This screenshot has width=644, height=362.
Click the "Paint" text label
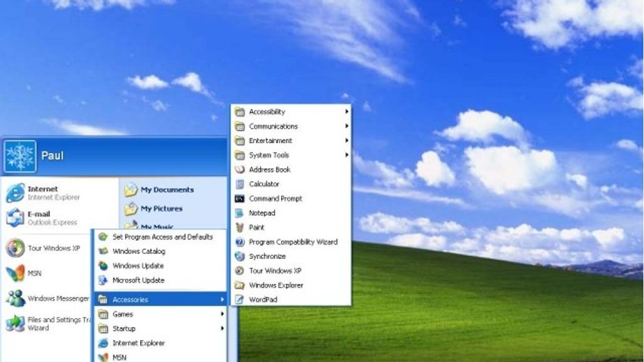[257, 227]
